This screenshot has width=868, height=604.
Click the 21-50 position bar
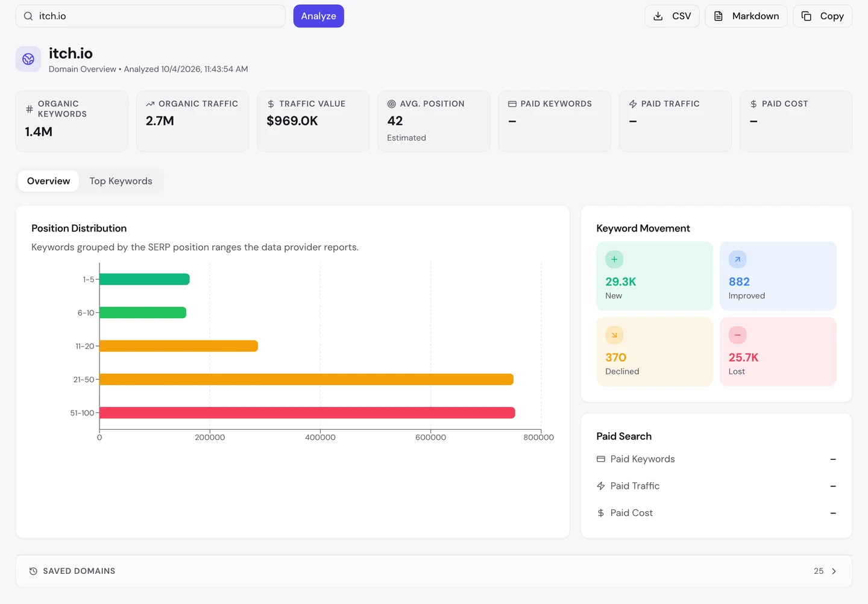306,379
